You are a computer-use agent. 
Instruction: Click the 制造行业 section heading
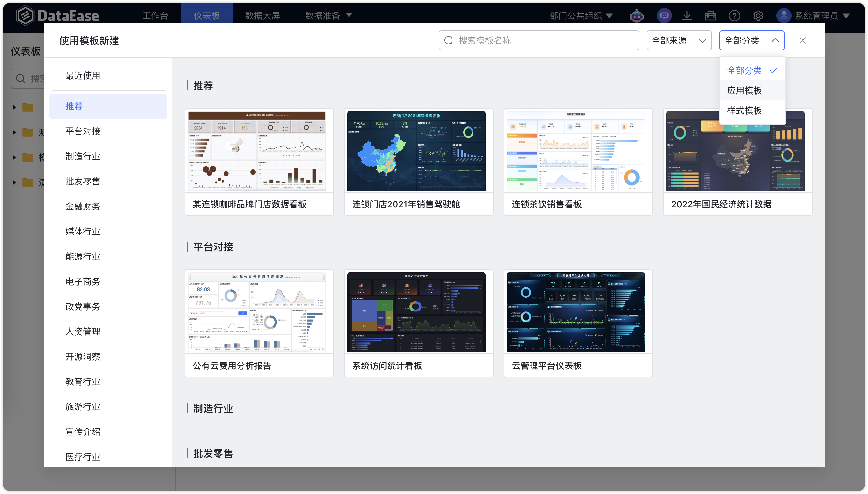(213, 409)
